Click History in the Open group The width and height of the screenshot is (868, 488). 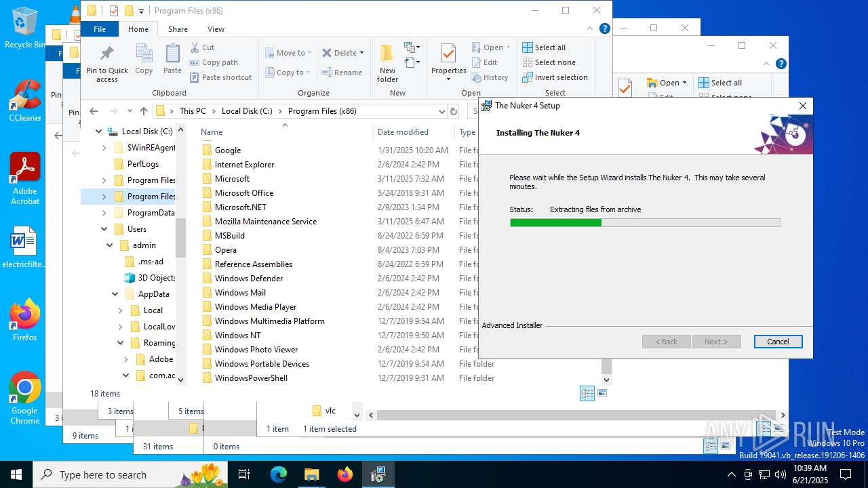(490, 77)
